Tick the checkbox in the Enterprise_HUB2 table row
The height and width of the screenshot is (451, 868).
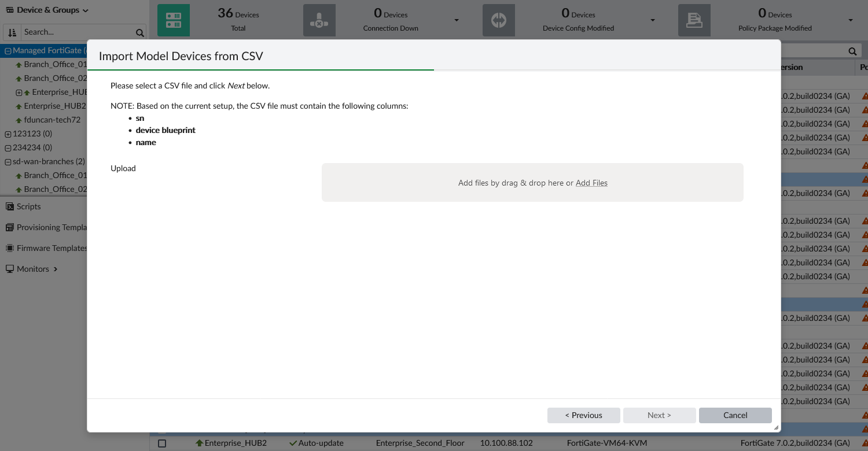pyautogui.click(x=162, y=443)
